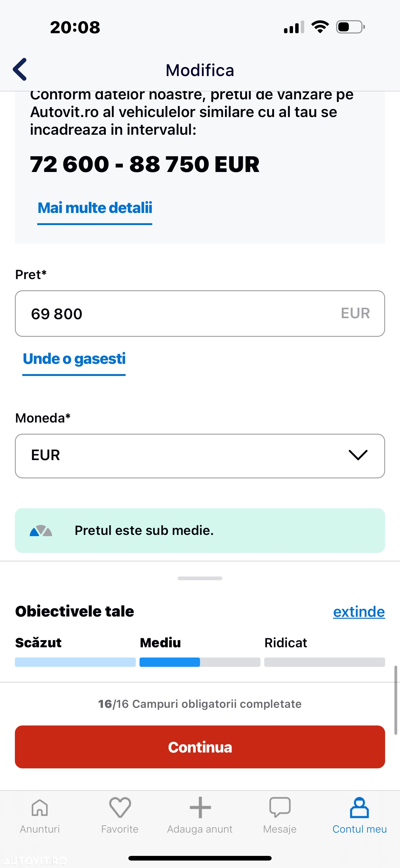The height and width of the screenshot is (868, 400).
Task: Select the Ridicat objective progress bar
Action: point(325,662)
